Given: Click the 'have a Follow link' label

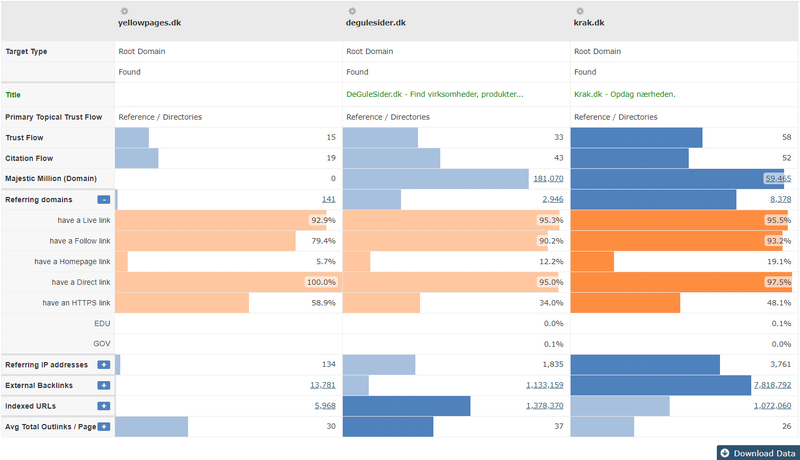Looking at the screenshot, I should 80,241.
